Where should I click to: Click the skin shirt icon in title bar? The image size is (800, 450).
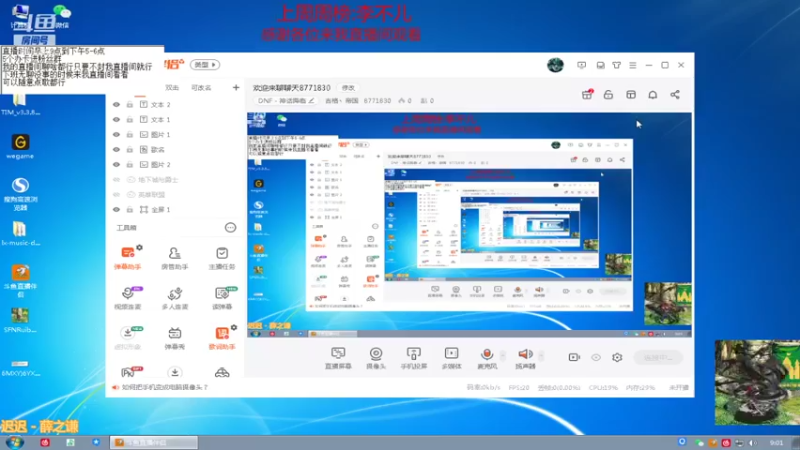pos(616,65)
